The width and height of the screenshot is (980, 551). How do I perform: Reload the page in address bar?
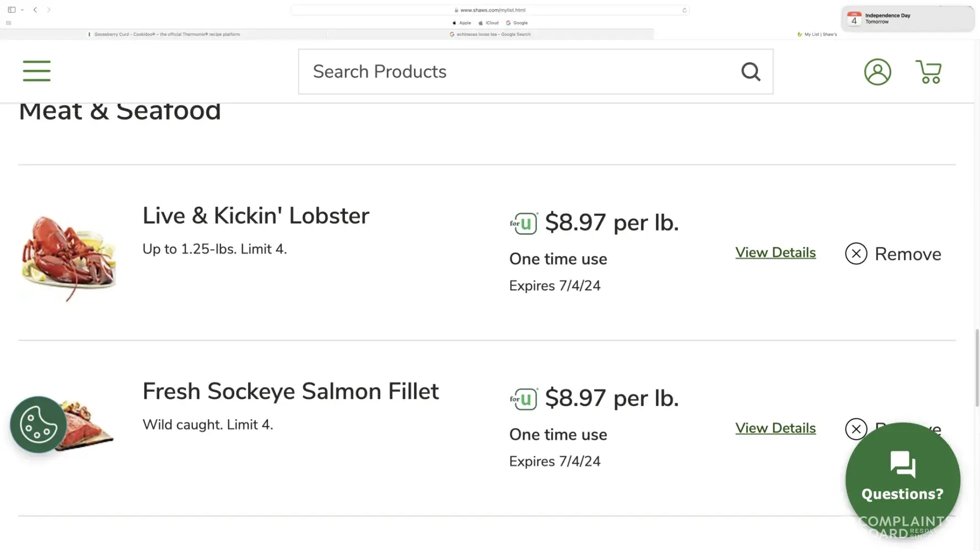(684, 10)
